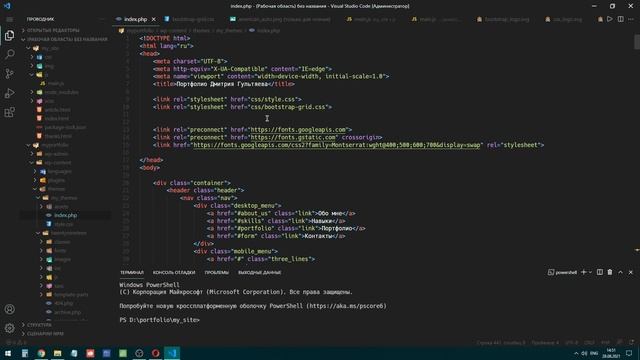
Task: Open the ВЫХОДНЫЕ ДАННЫЕ panel tab
Action: tap(260, 272)
